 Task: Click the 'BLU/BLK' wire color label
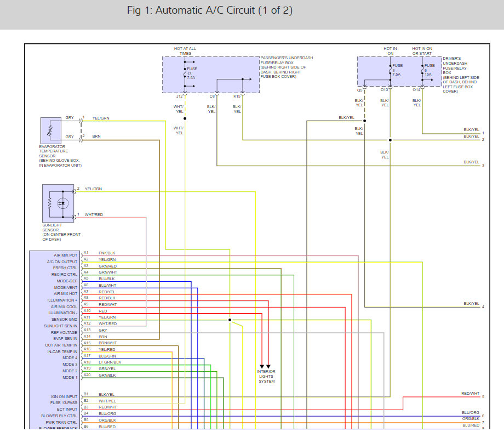pos(107,279)
